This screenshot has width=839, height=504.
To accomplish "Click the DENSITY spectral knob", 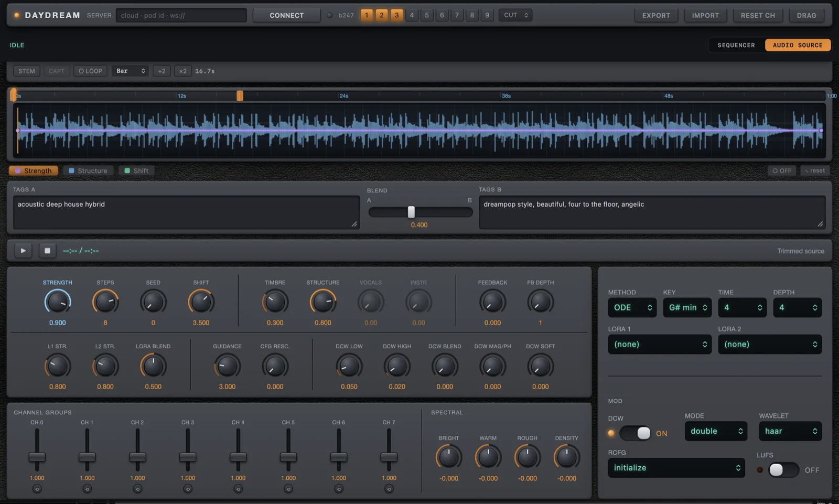I will tap(567, 457).
